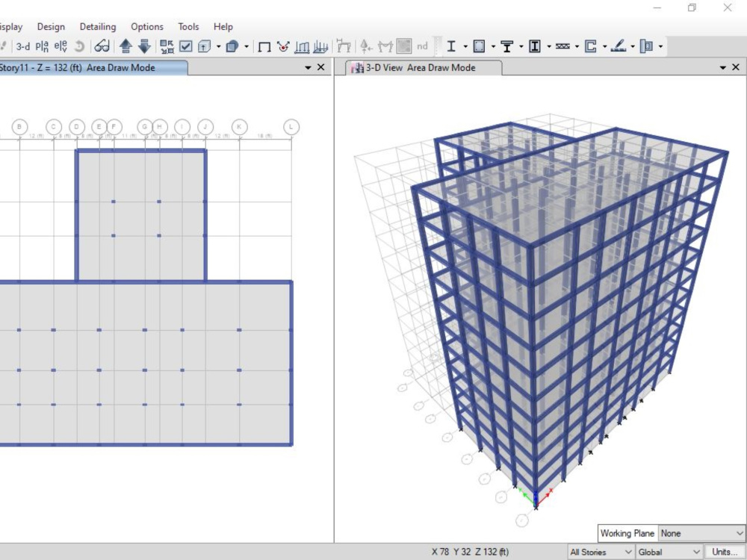
Task: Click grid bubble C in plan view
Action: pos(54,127)
